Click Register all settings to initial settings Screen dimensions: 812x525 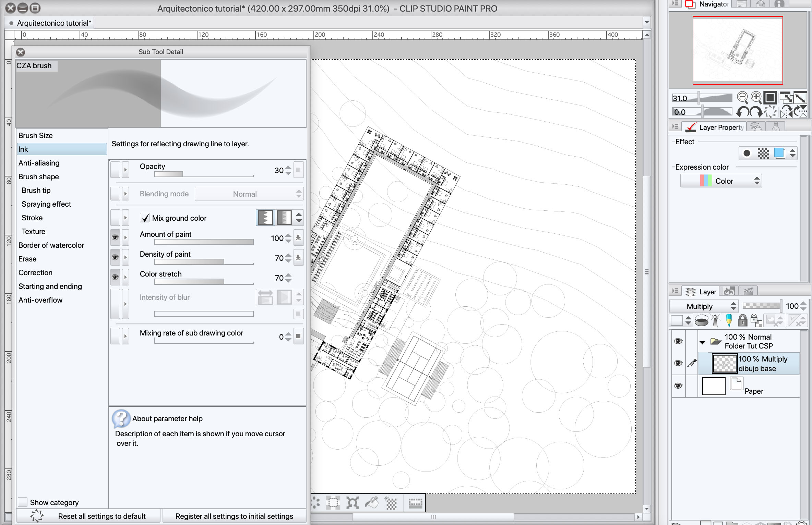tap(234, 516)
